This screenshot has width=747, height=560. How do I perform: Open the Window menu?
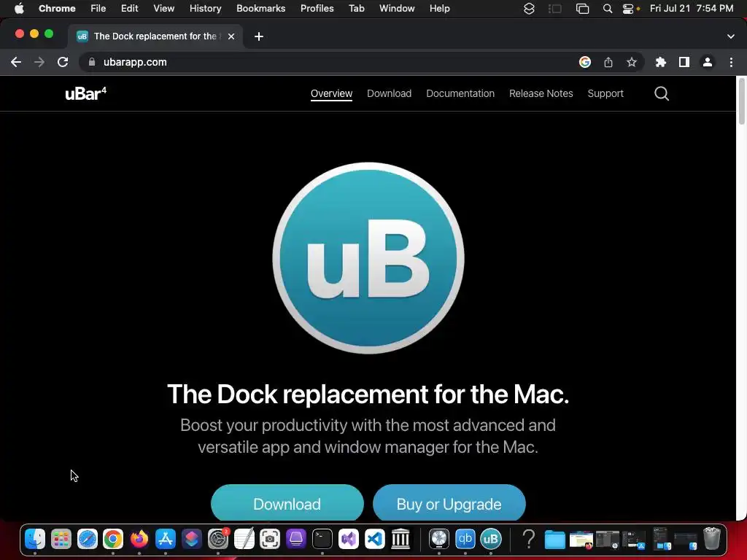tap(397, 8)
